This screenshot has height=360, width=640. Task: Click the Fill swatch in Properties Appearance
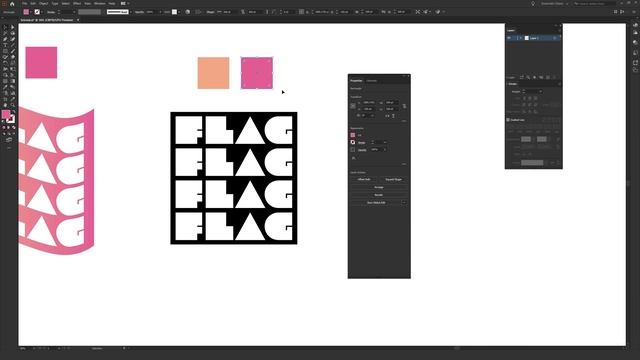(353, 135)
